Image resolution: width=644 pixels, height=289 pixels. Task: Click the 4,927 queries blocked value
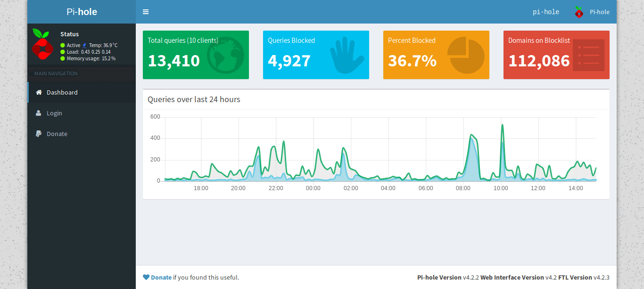[x=289, y=61]
